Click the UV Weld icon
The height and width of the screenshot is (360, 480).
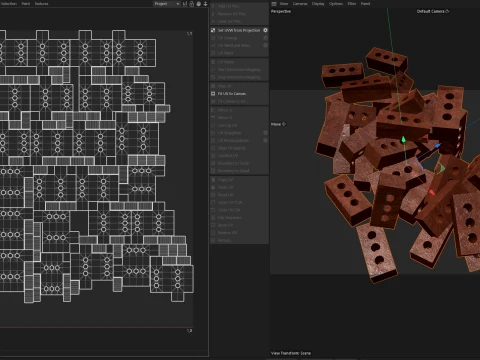pyautogui.click(x=213, y=53)
